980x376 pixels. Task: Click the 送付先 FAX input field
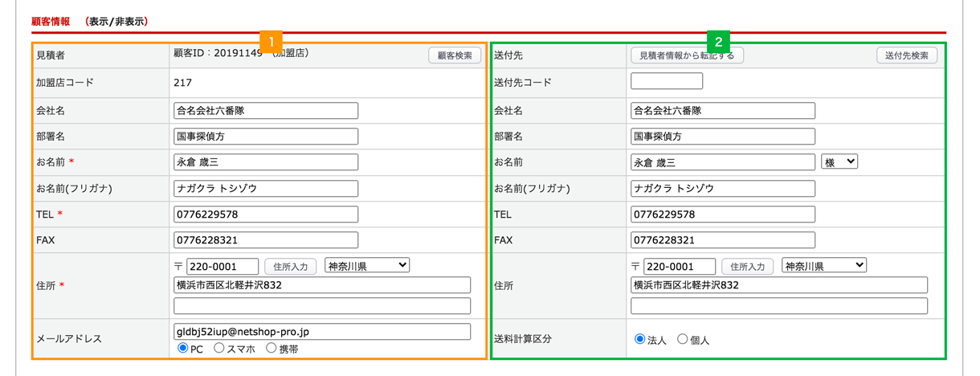pyautogui.click(x=723, y=239)
